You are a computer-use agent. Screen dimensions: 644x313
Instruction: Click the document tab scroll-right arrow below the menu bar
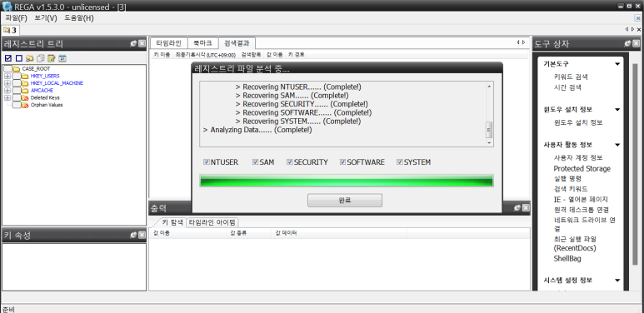[x=632, y=29]
